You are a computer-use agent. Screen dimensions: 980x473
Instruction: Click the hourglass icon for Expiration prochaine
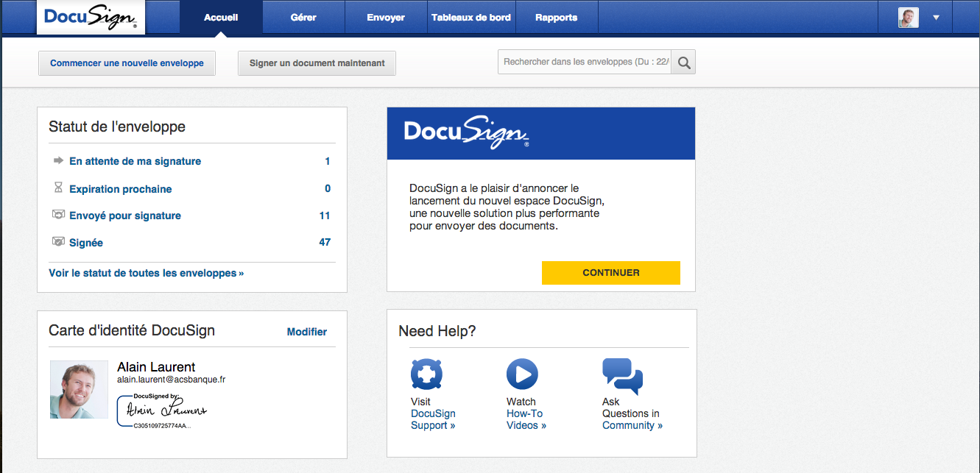pyautogui.click(x=59, y=188)
